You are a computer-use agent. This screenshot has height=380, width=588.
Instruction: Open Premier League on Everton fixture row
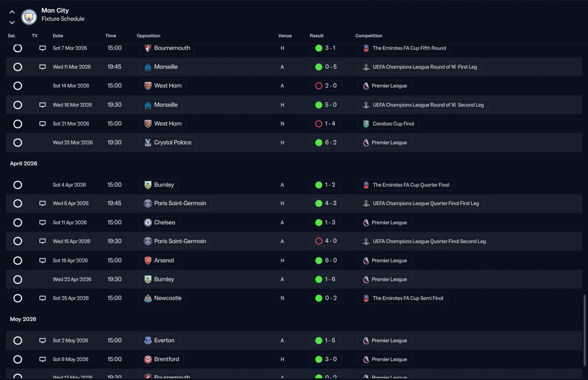385,341
